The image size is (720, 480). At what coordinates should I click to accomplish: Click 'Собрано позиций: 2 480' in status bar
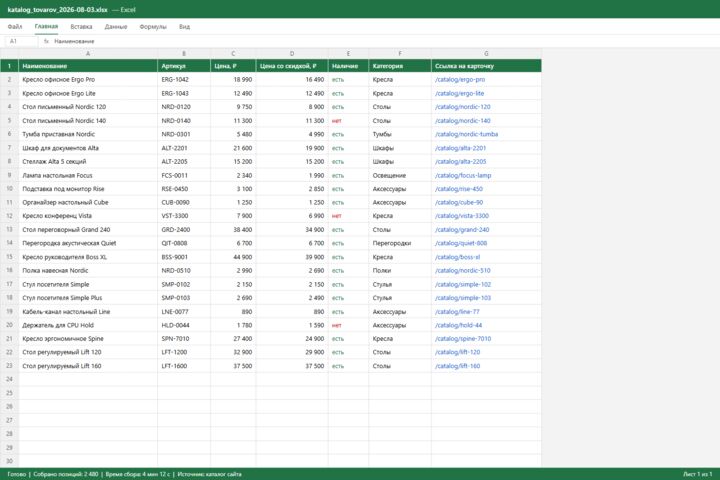tap(66, 474)
